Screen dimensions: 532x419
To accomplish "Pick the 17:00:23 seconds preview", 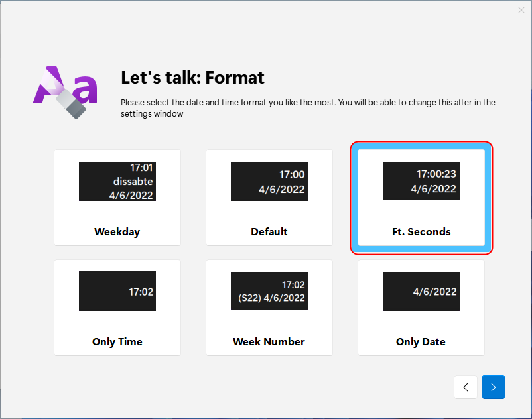I will 421,181.
